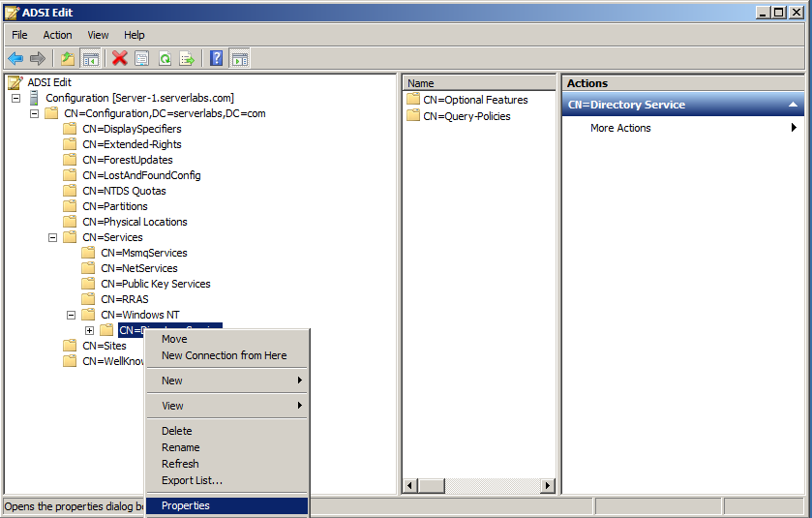The width and height of the screenshot is (812, 518).
Task: Click left arrow of the horizontal scrollbar
Action: 410,485
